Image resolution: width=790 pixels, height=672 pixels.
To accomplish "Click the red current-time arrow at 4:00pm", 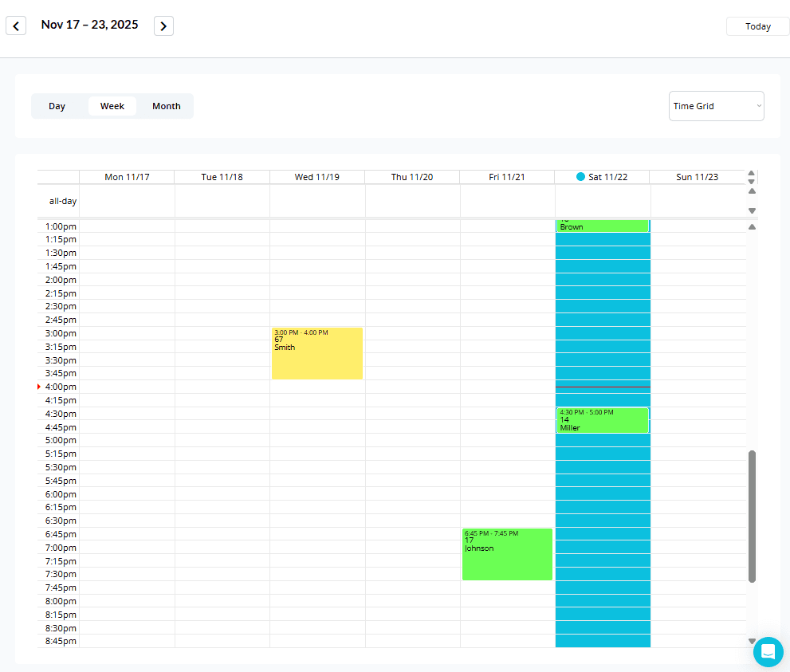I will coord(37,387).
